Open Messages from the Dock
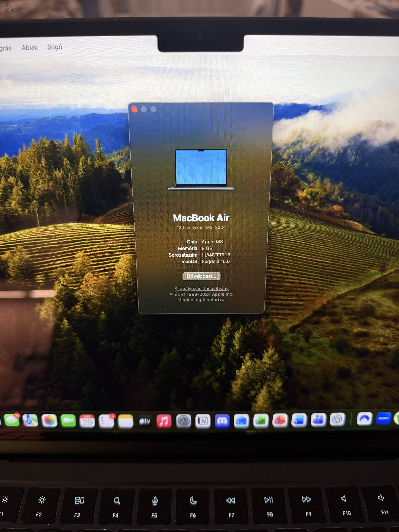 [x=12, y=420]
